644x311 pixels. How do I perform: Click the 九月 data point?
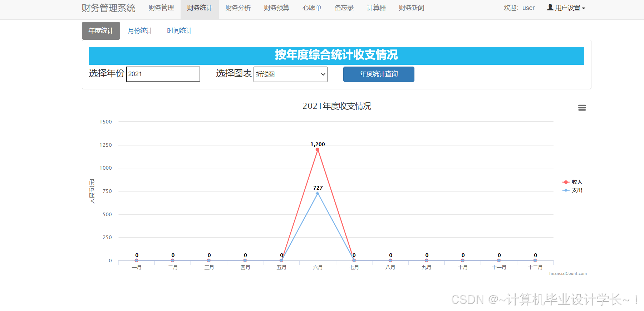tap(427, 261)
